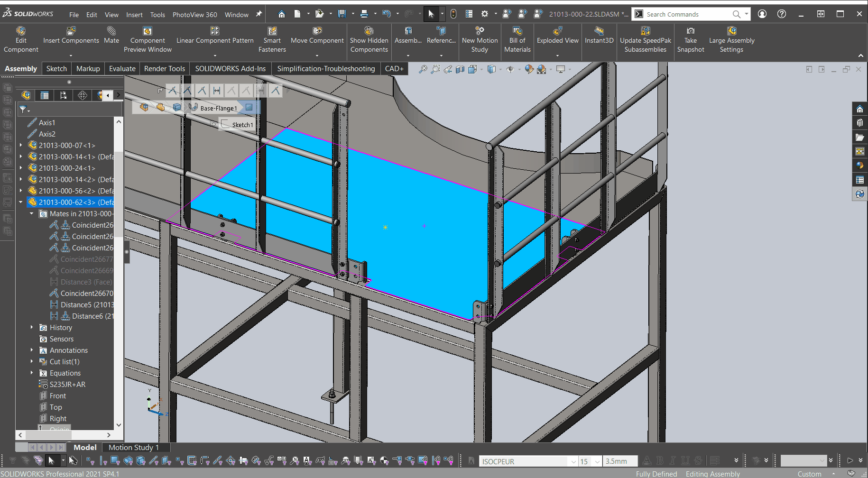Click the Bill of Materials tool

pos(517,40)
